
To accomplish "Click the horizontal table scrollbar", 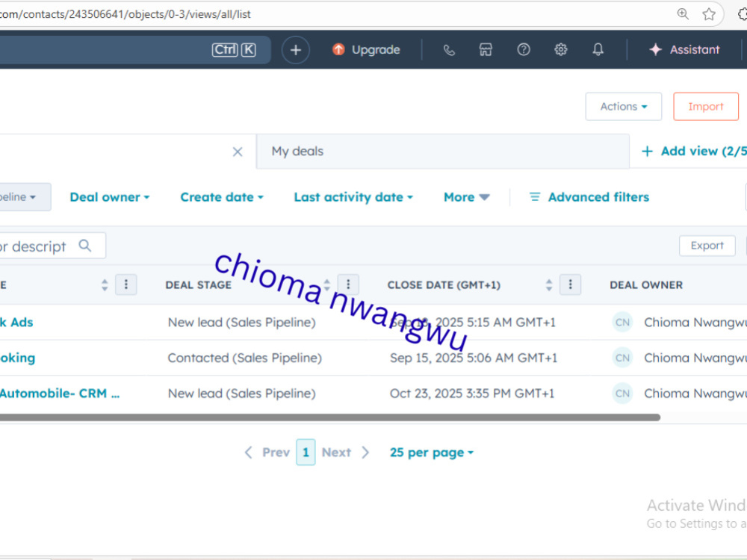I will tap(329, 417).
